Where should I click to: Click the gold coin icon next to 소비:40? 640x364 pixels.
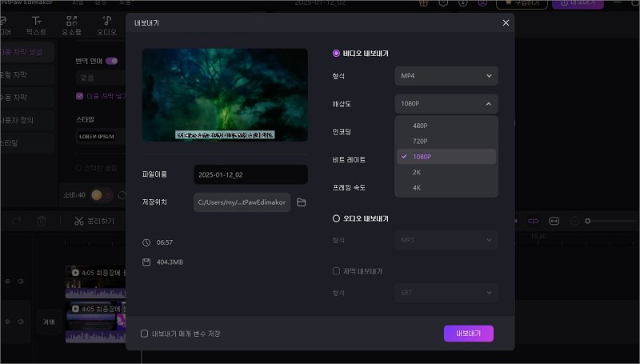click(97, 195)
